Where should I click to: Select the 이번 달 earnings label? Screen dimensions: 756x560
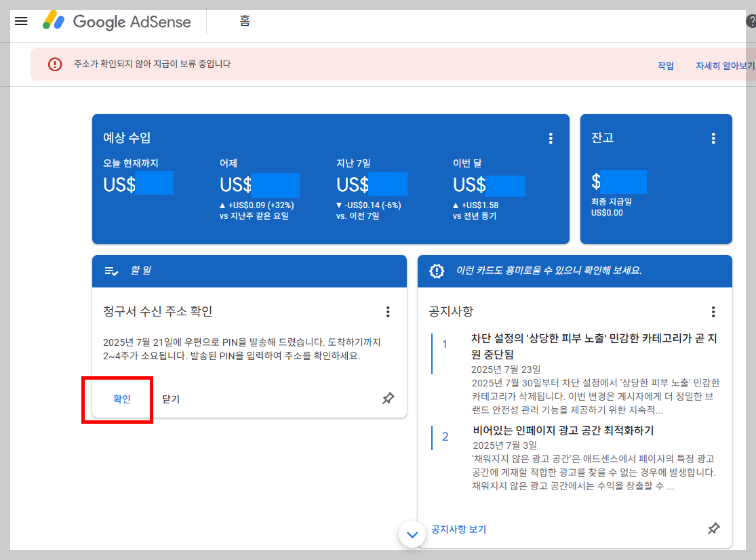pyautogui.click(x=467, y=163)
